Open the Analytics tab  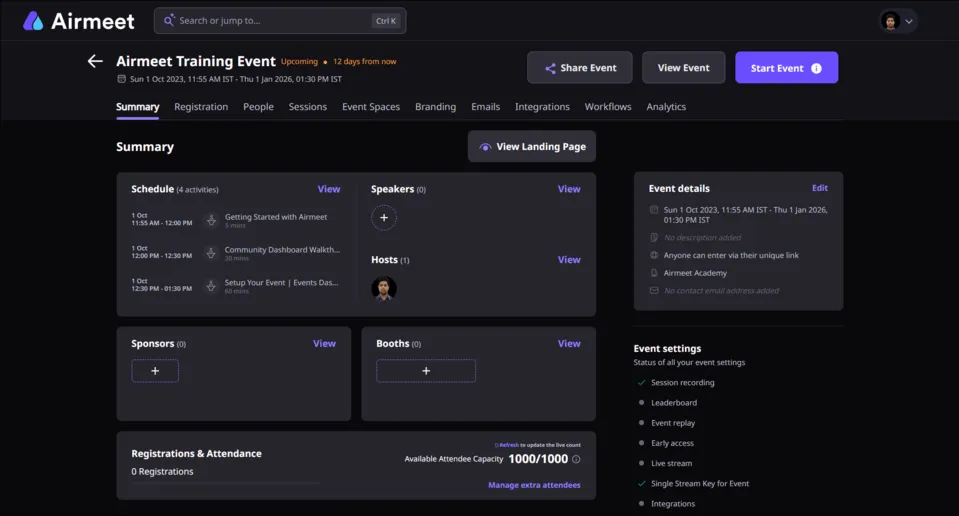pyautogui.click(x=666, y=106)
